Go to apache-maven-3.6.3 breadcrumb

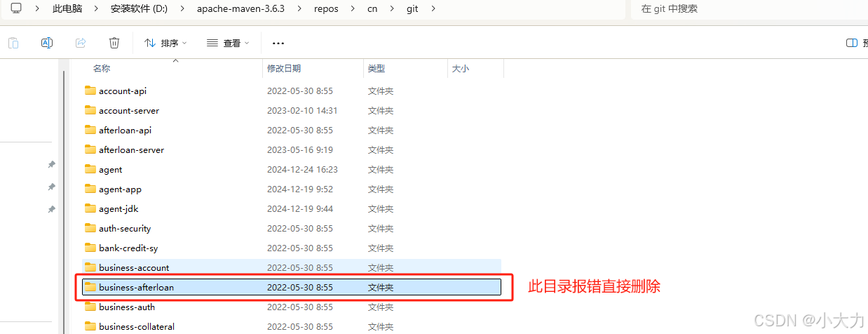coord(241,8)
